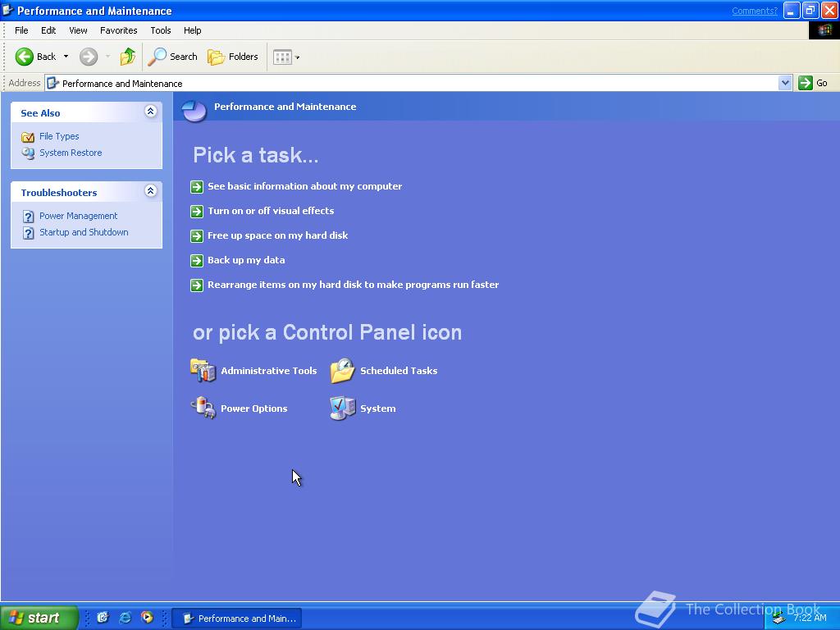The height and width of the screenshot is (630, 840).
Task: Open the Tools menu
Action: pos(161,30)
